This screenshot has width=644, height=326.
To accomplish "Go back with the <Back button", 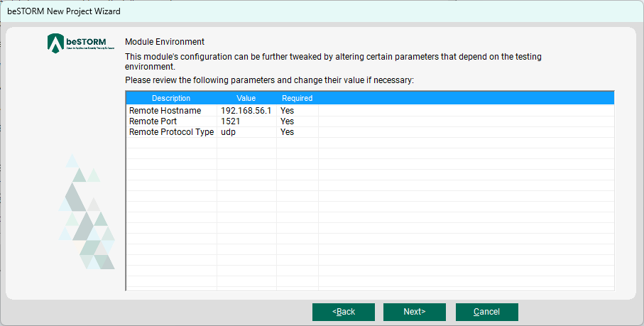I will click(344, 312).
